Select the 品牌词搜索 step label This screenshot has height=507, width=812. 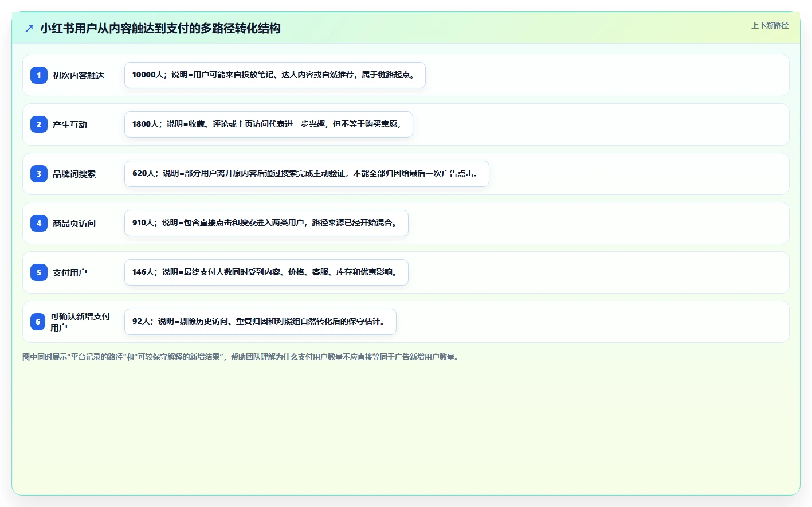coord(74,174)
